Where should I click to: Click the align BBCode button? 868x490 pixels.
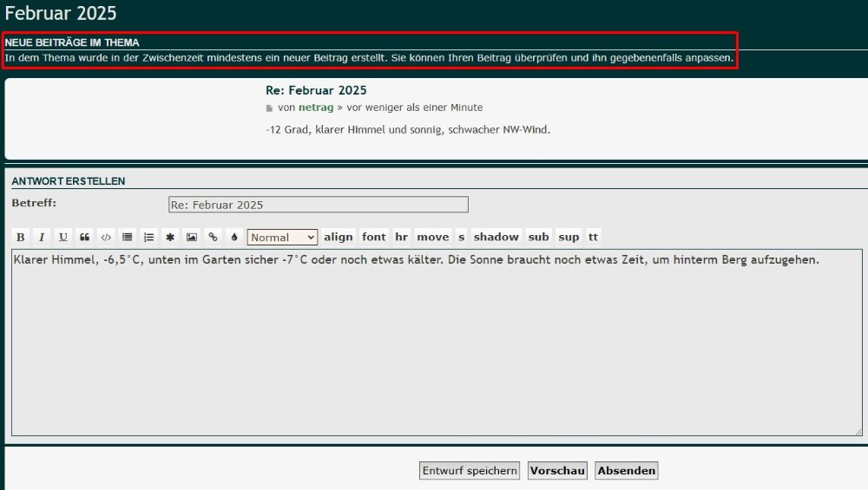[x=339, y=237]
